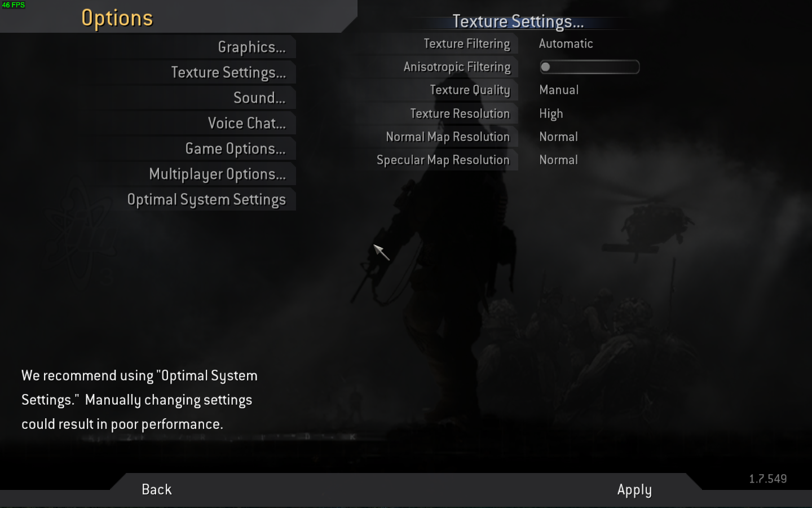Apply the texture settings
The width and height of the screenshot is (812, 508).
click(x=634, y=490)
